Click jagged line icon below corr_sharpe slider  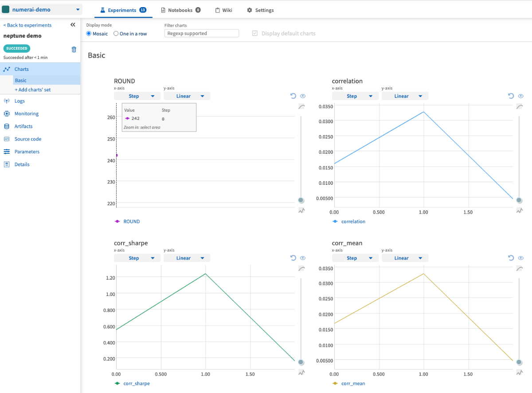pyautogui.click(x=301, y=373)
